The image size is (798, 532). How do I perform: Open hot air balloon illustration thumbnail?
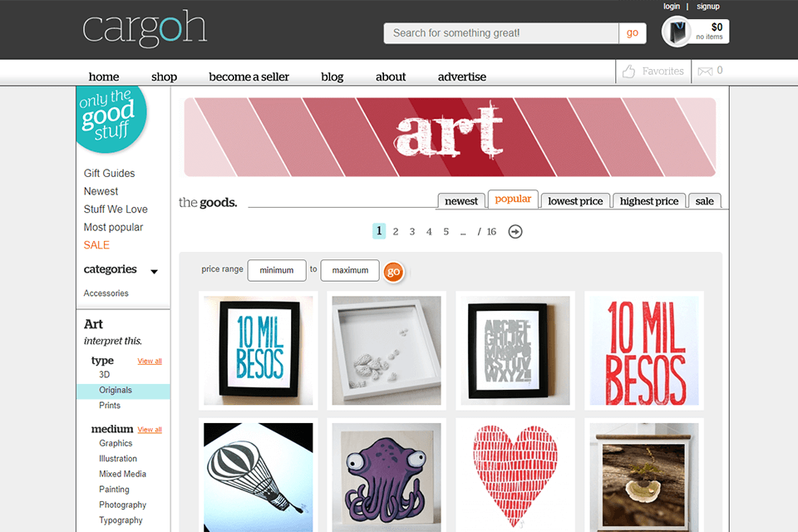258,475
